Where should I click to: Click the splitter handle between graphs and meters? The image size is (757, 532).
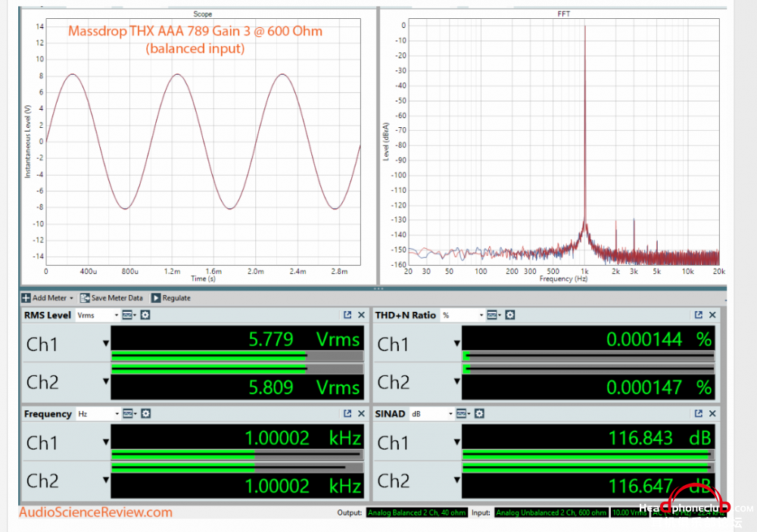point(378,288)
